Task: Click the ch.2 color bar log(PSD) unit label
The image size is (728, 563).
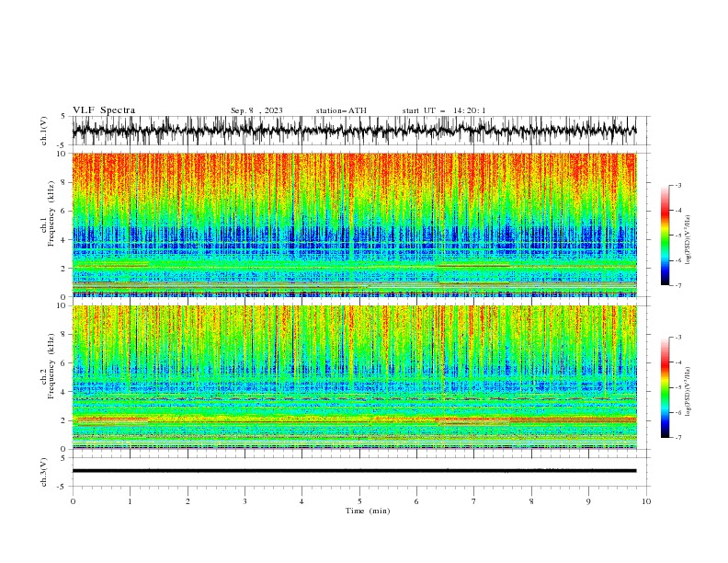Action: tap(688, 392)
